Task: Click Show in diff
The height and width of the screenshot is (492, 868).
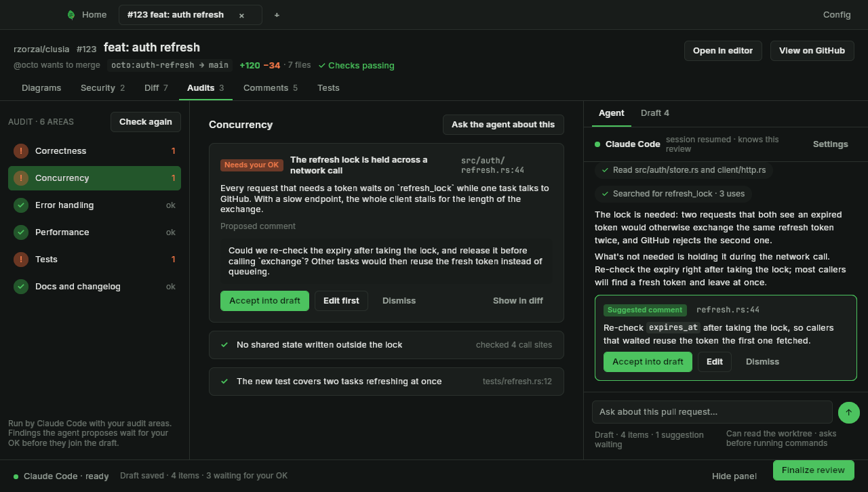Action: click(x=518, y=301)
